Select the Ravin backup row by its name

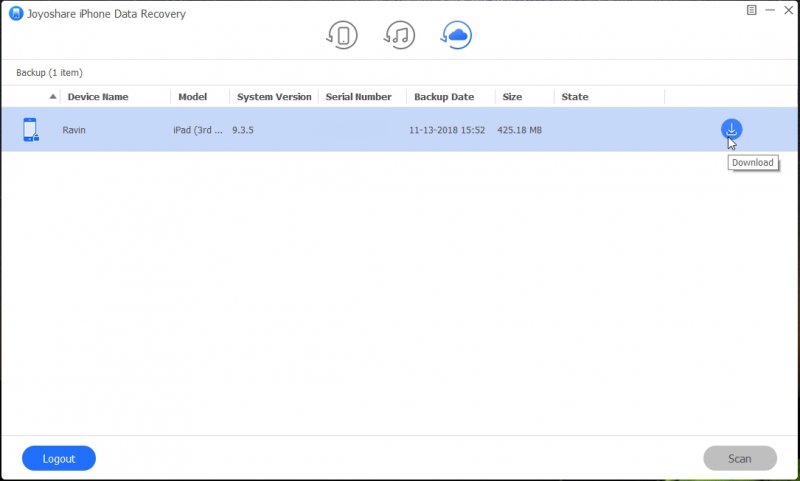coord(74,130)
